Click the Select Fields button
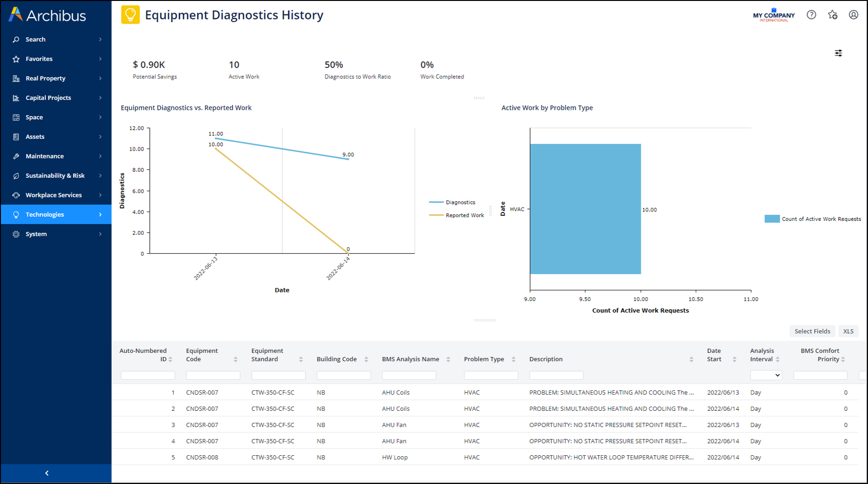This screenshot has width=868, height=484. (x=812, y=331)
